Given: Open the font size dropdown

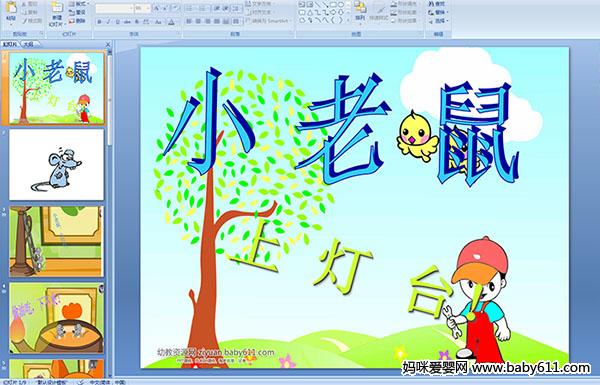Looking at the screenshot, I should pyautogui.click(x=148, y=8).
